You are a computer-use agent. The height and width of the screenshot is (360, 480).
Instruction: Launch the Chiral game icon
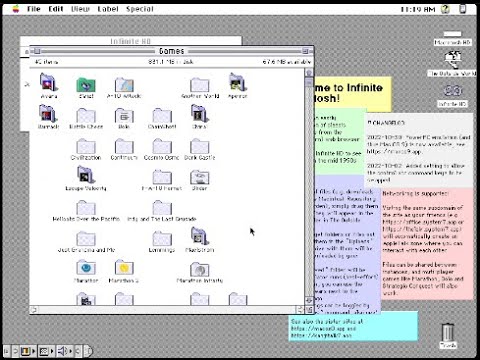pos(199,113)
